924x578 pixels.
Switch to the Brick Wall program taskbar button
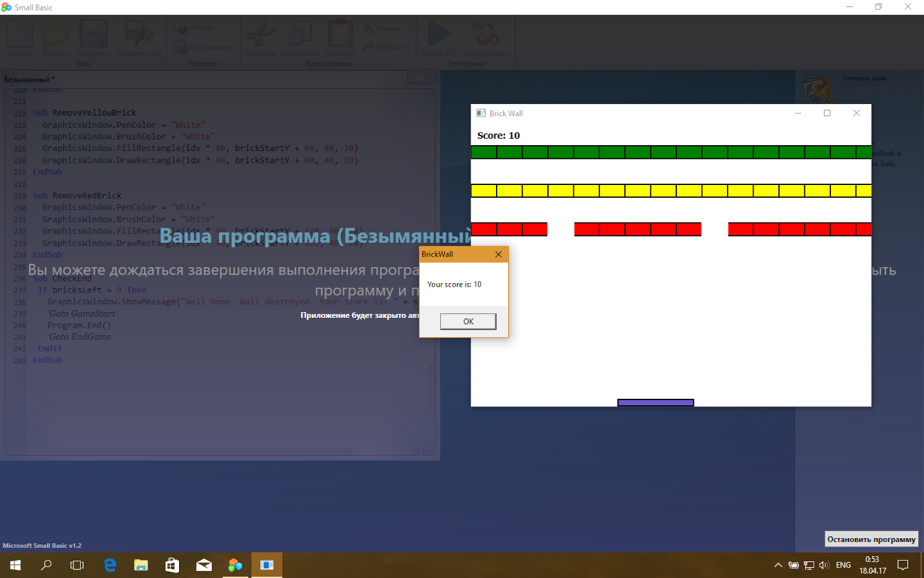click(x=267, y=565)
